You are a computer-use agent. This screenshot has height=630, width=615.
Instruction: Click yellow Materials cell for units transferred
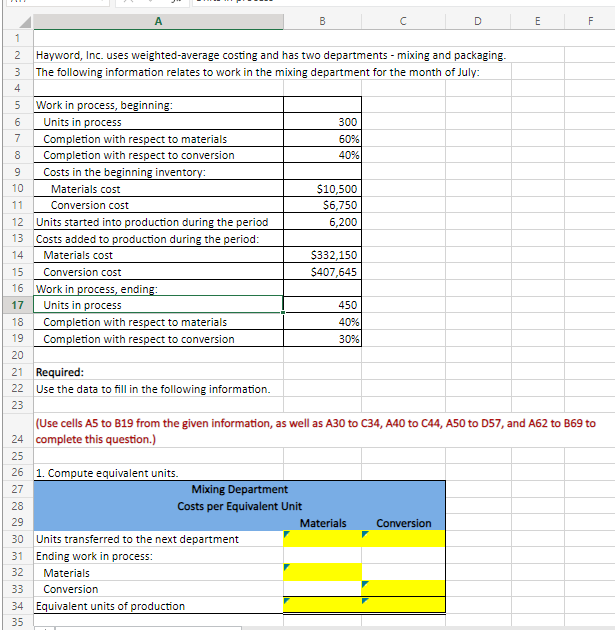click(x=322, y=539)
